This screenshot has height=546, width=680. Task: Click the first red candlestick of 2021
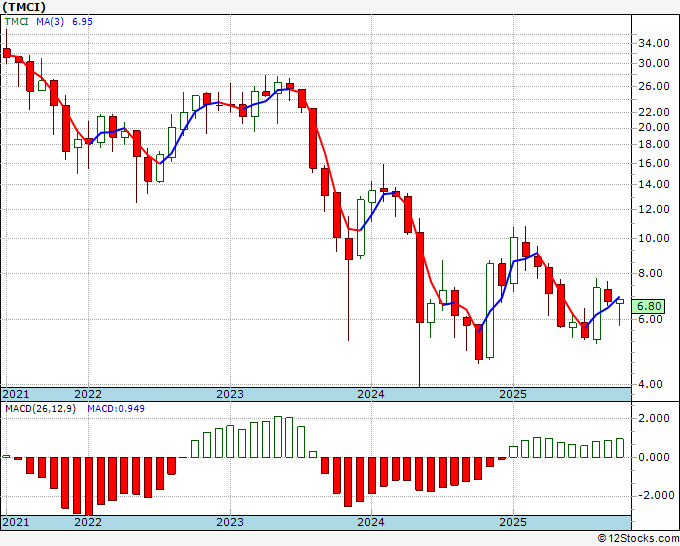7,53
